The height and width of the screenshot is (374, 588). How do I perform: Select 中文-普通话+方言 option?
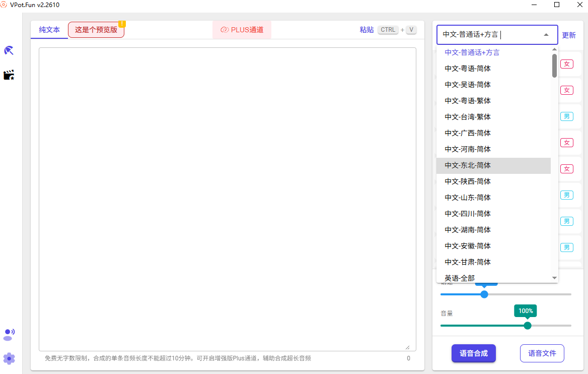493,52
